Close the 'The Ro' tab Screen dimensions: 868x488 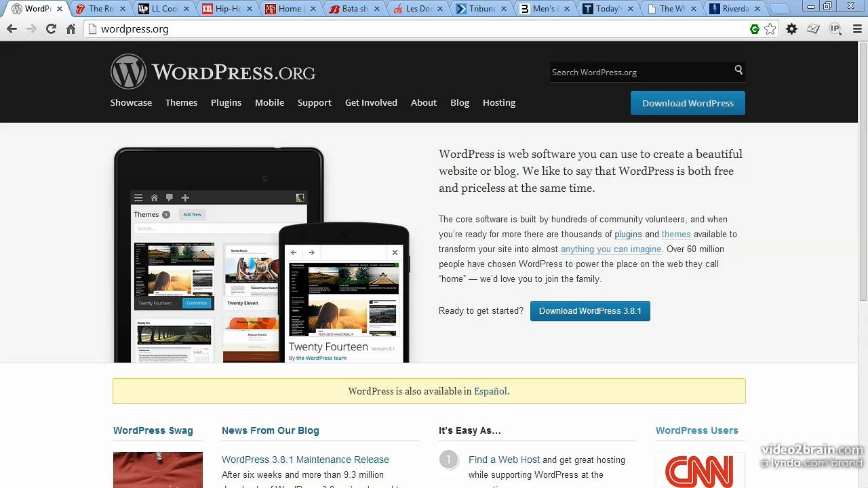pos(123,9)
